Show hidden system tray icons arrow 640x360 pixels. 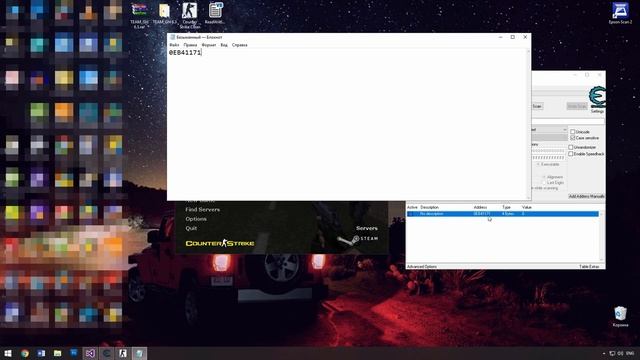(604, 353)
